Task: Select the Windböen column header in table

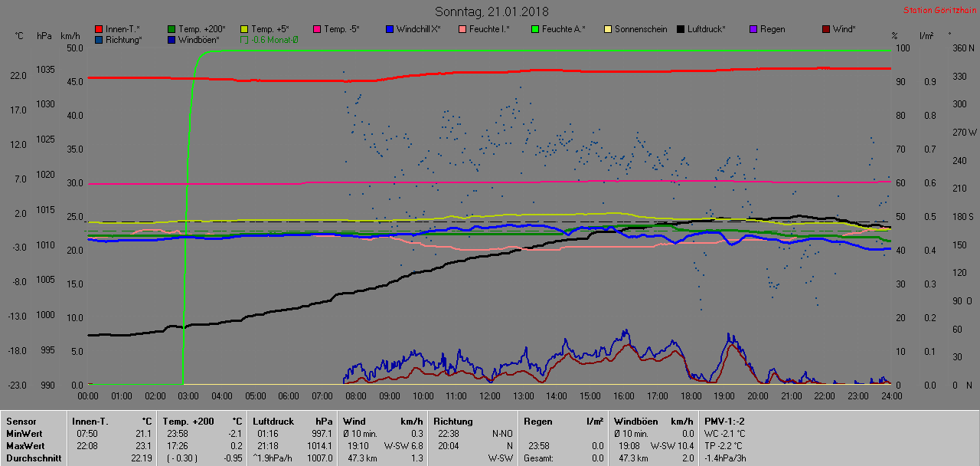Action: click(x=635, y=421)
